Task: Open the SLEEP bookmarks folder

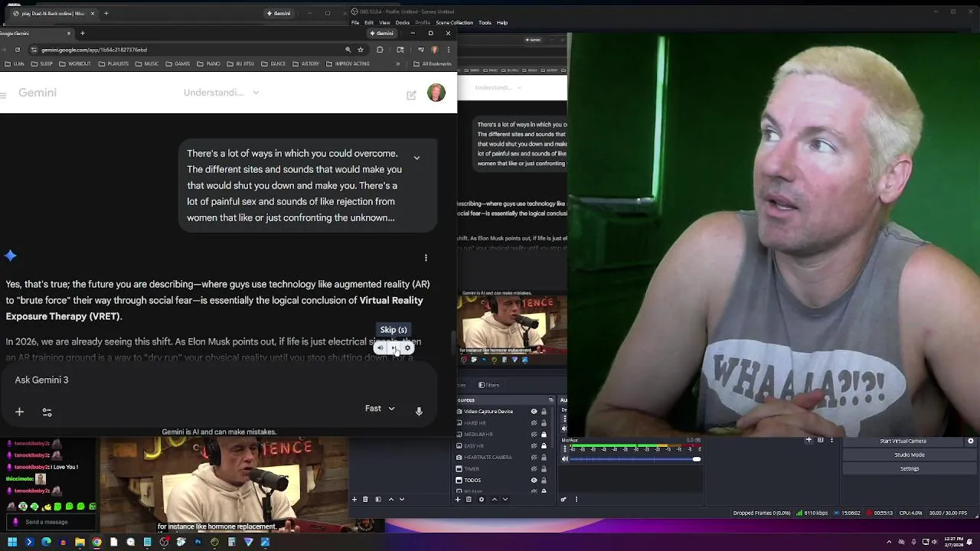Action: [43, 64]
